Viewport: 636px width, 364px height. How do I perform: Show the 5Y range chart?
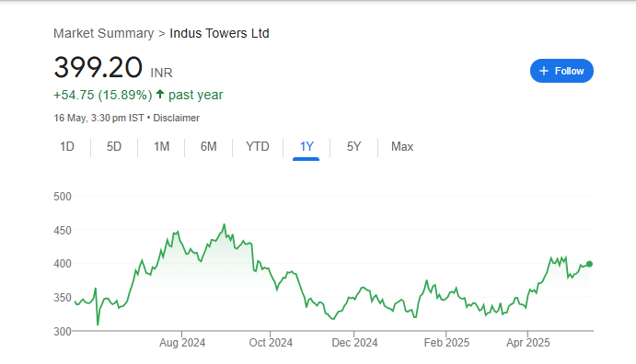click(x=353, y=146)
